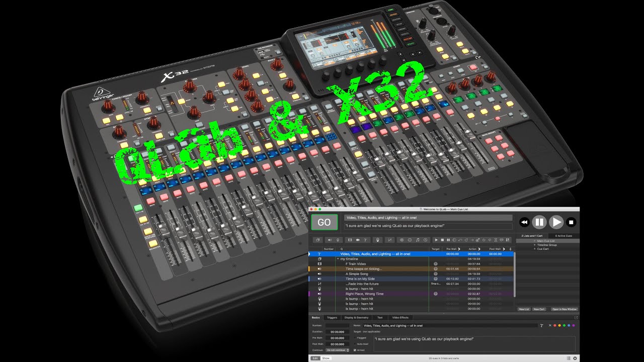
Task: Click the New Cart button
Action: 539,309
